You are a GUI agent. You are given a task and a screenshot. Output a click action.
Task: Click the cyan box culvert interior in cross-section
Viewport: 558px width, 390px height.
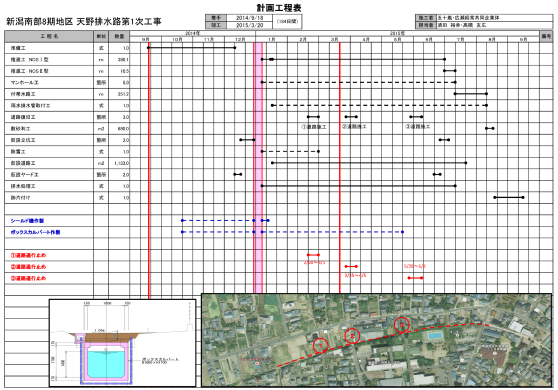click(x=106, y=364)
